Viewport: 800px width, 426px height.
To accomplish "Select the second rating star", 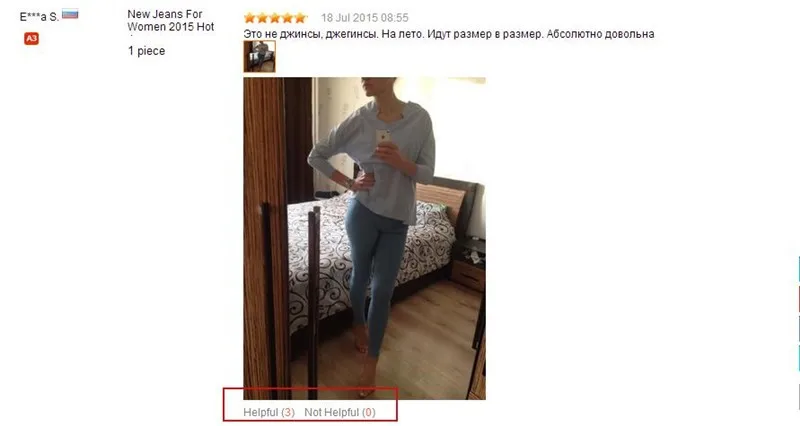I will pos(262,18).
